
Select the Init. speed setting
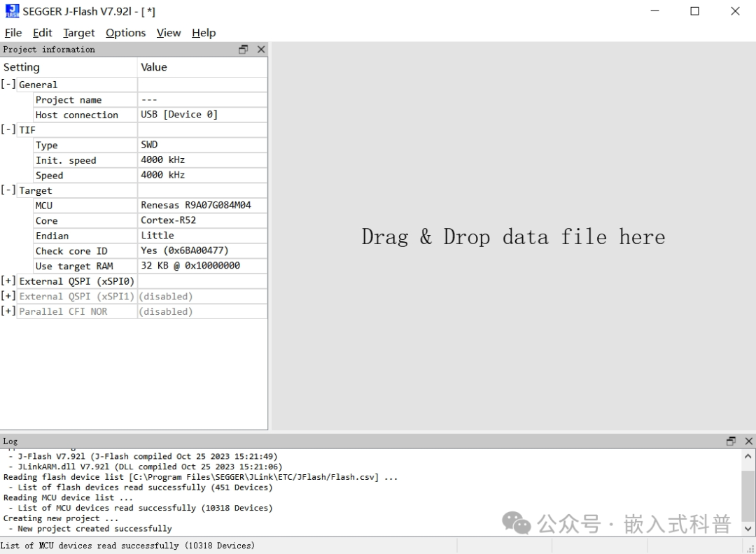coord(85,160)
